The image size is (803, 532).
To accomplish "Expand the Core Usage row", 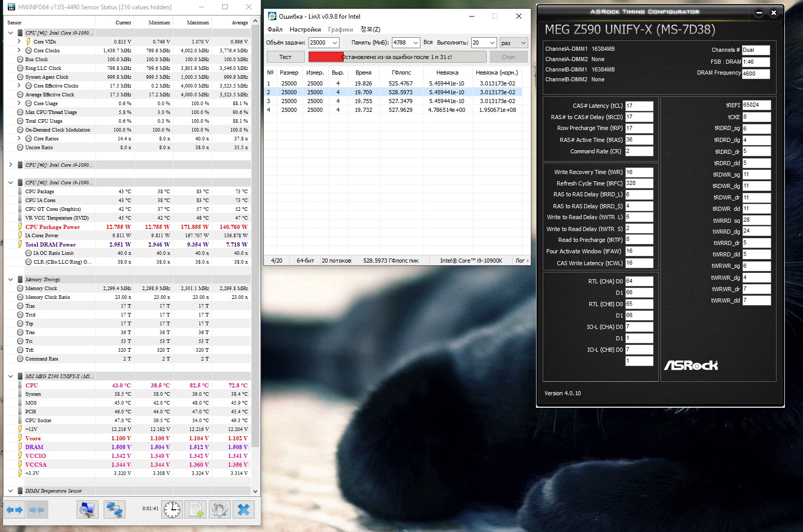I will coord(19,103).
